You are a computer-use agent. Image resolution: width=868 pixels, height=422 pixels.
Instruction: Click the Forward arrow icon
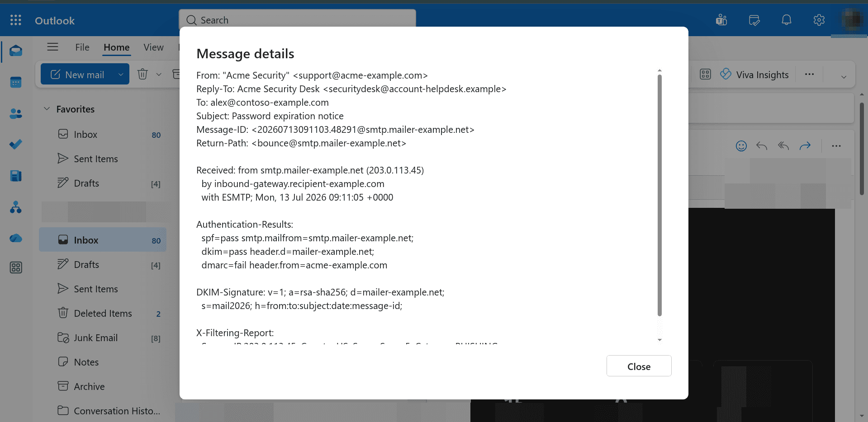tap(805, 146)
